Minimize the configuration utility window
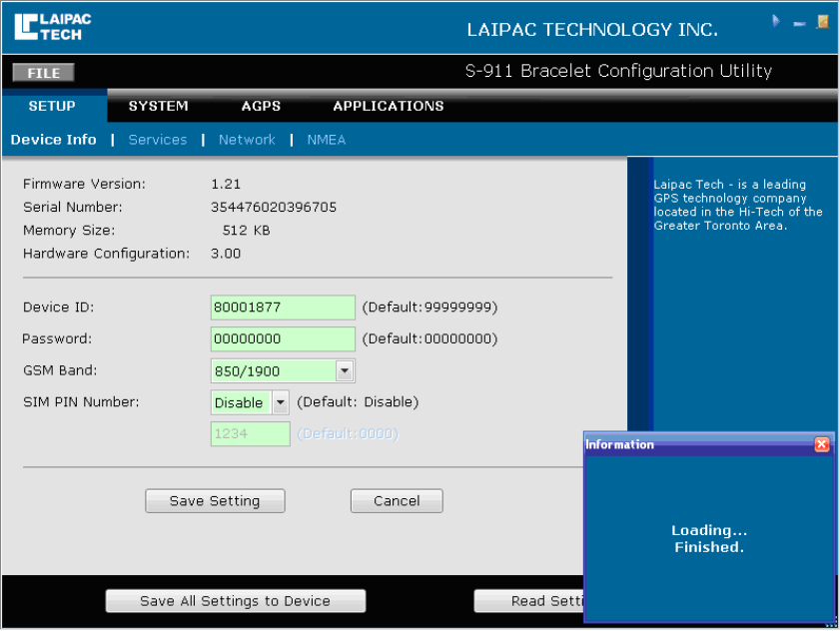 coord(799,24)
